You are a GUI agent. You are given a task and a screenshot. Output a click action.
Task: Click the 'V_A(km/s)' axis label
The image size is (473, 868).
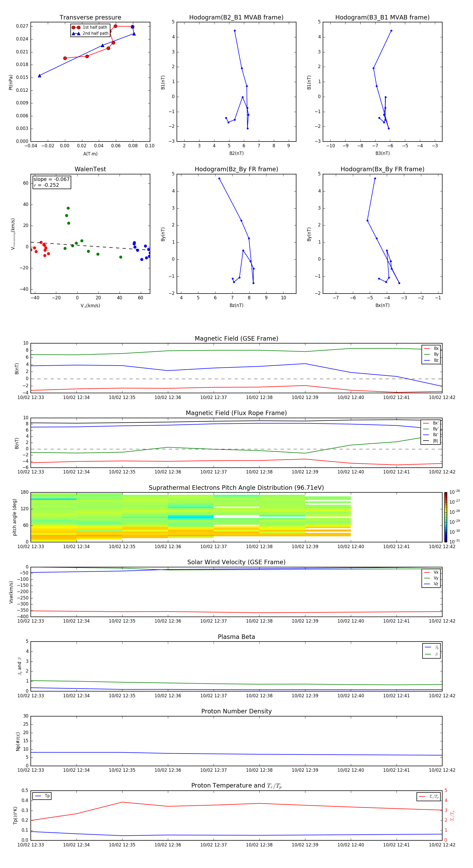(x=90, y=306)
